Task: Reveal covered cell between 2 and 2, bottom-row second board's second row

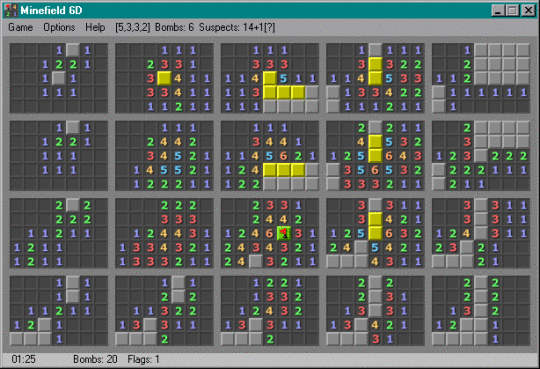Action: click(178, 297)
